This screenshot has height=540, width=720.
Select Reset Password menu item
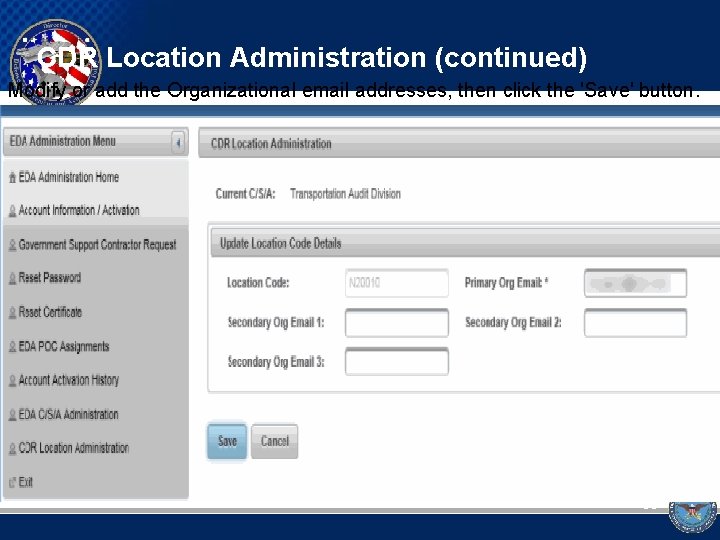click(x=50, y=278)
